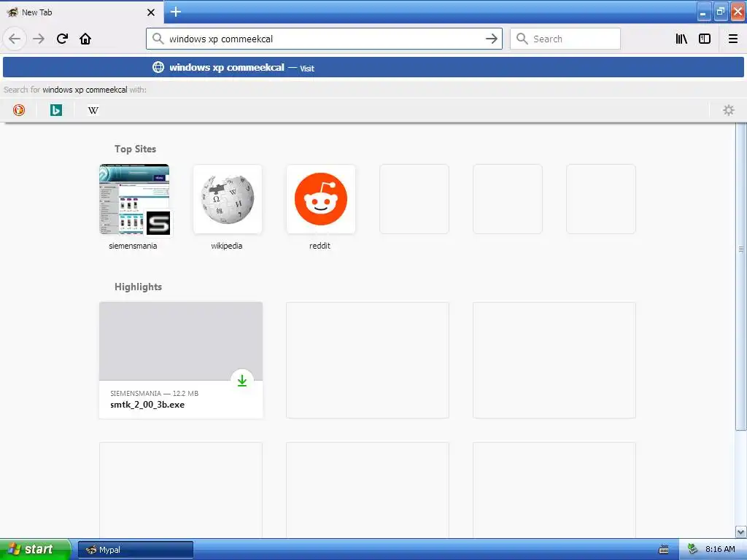Image resolution: width=747 pixels, height=560 pixels.
Task: Click into the Search box
Action: pos(565,39)
